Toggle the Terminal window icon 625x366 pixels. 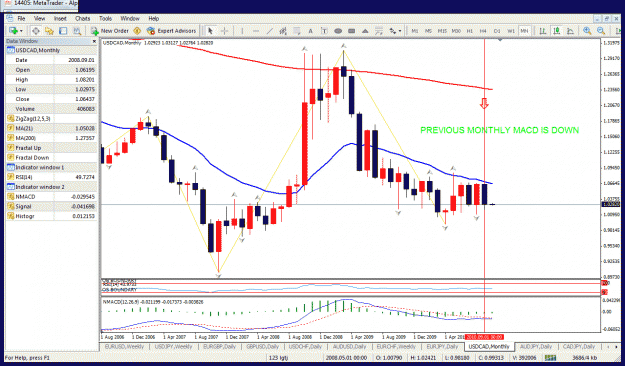pos(63,31)
